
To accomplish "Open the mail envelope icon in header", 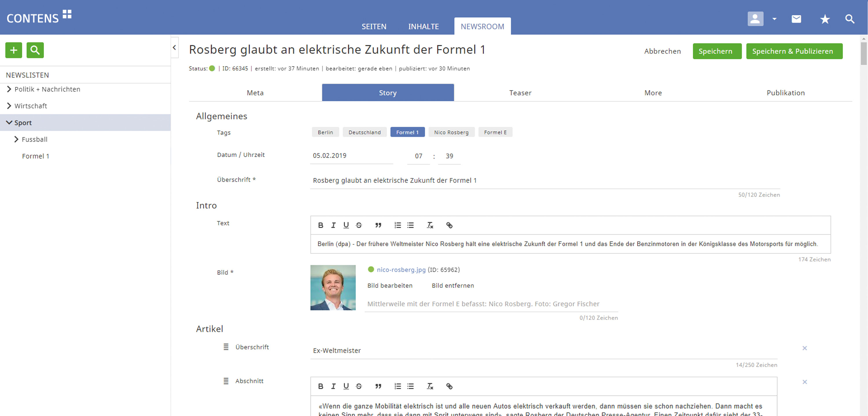I will point(796,19).
